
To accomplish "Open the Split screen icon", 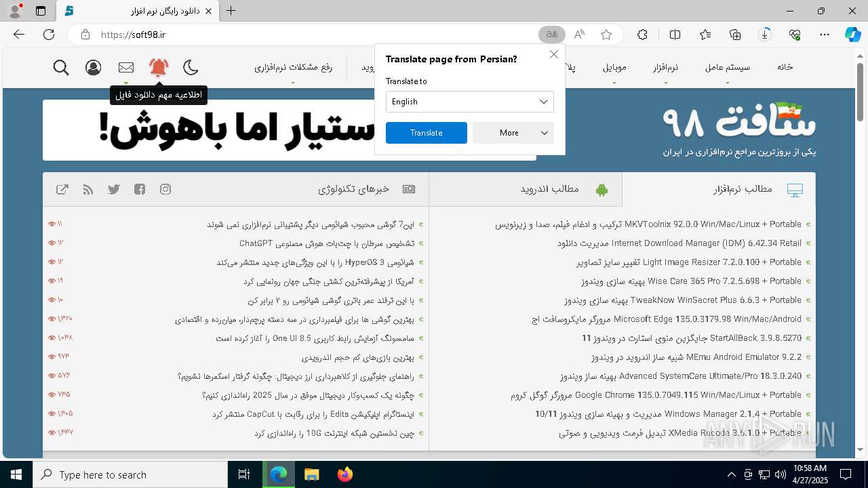I will 675,35.
